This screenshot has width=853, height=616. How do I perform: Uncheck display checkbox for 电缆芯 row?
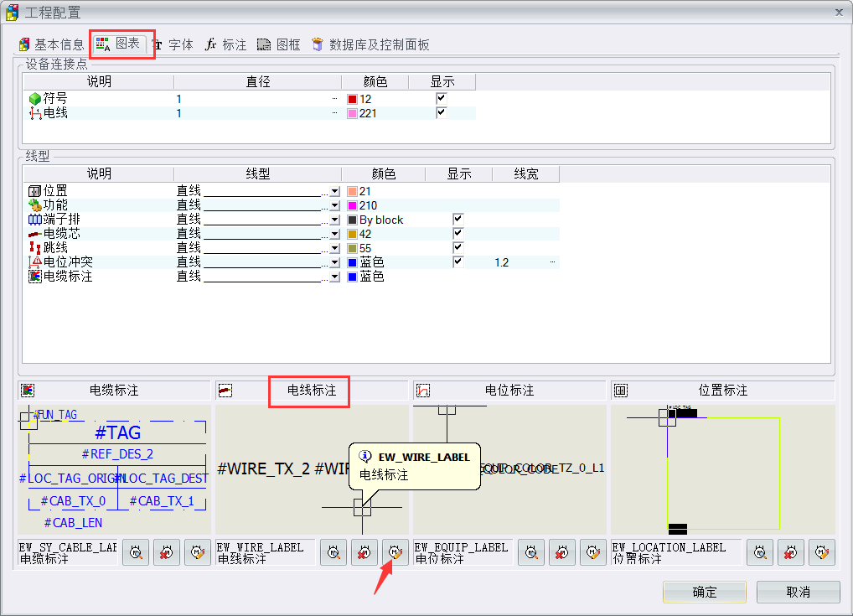point(458,234)
